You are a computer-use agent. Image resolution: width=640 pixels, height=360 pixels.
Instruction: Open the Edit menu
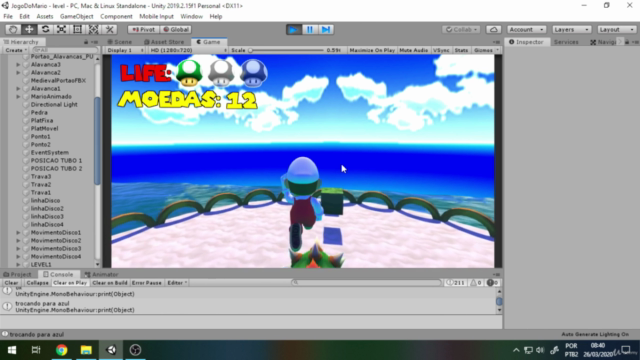[x=24, y=17]
